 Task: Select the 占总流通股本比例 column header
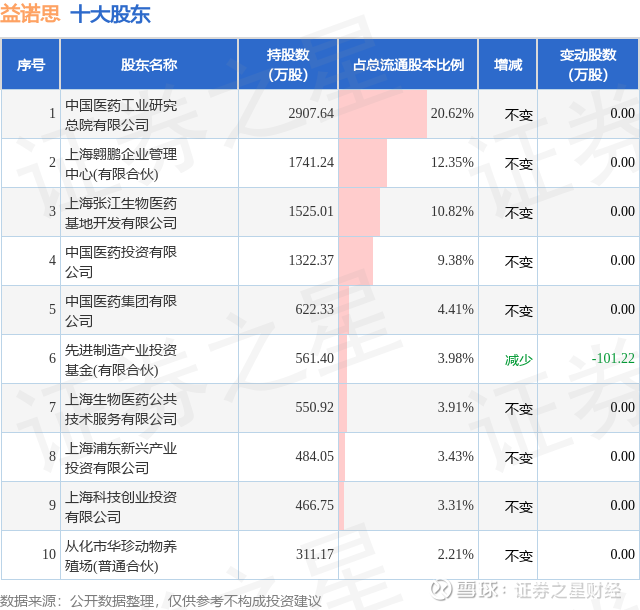pyautogui.click(x=408, y=65)
